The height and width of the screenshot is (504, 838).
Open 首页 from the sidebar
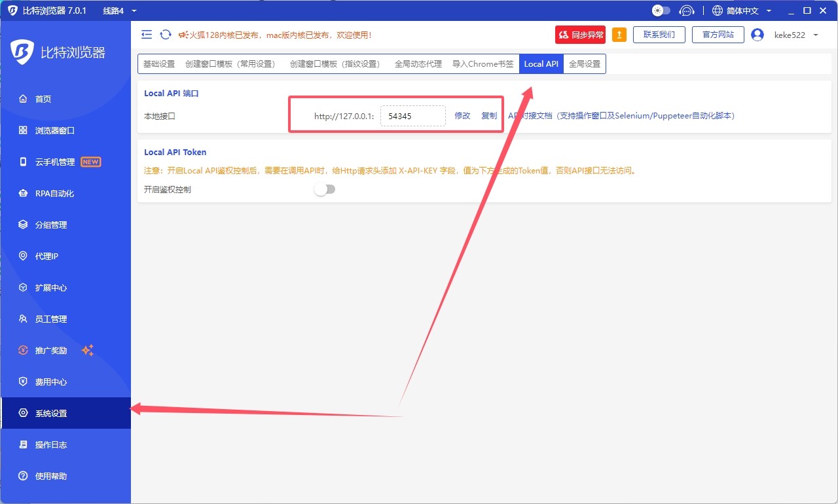coord(43,99)
